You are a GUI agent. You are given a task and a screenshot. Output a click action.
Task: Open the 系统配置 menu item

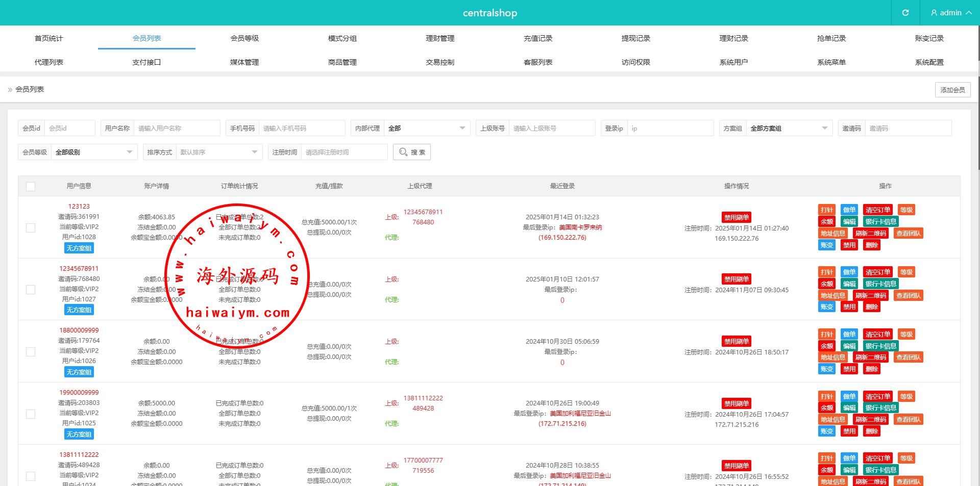pyautogui.click(x=929, y=62)
